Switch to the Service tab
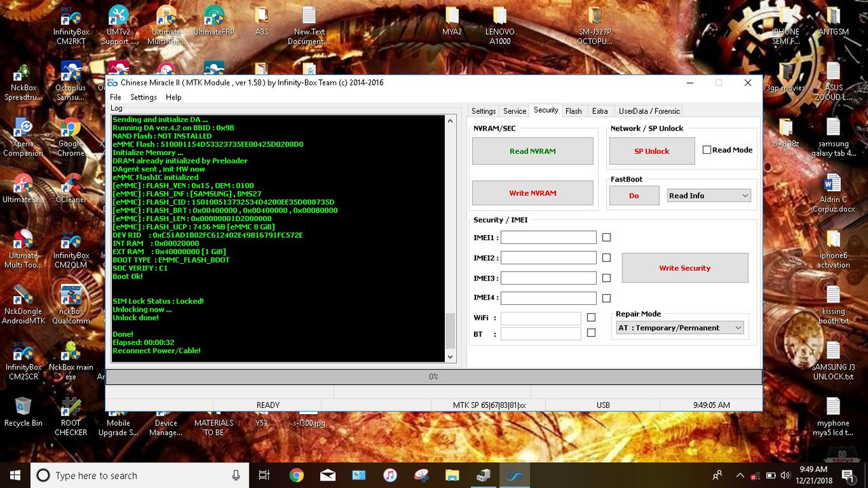 515,111
